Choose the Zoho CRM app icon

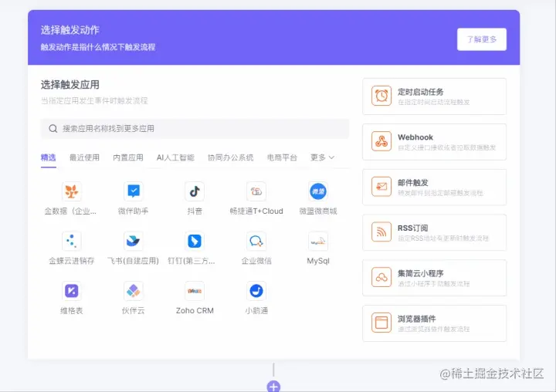point(195,291)
